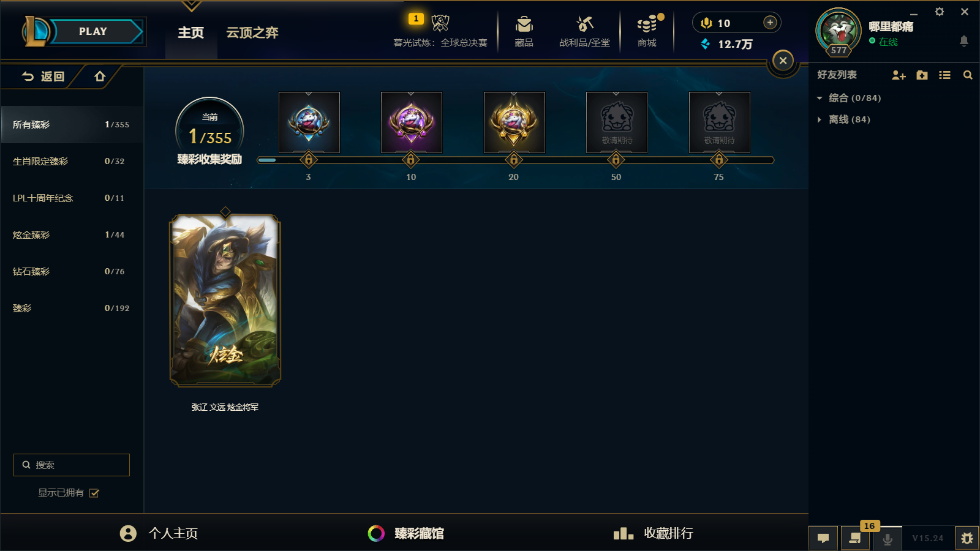Click the 搜索 search input field
Viewport: 980px width, 551px height.
[72, 465]
